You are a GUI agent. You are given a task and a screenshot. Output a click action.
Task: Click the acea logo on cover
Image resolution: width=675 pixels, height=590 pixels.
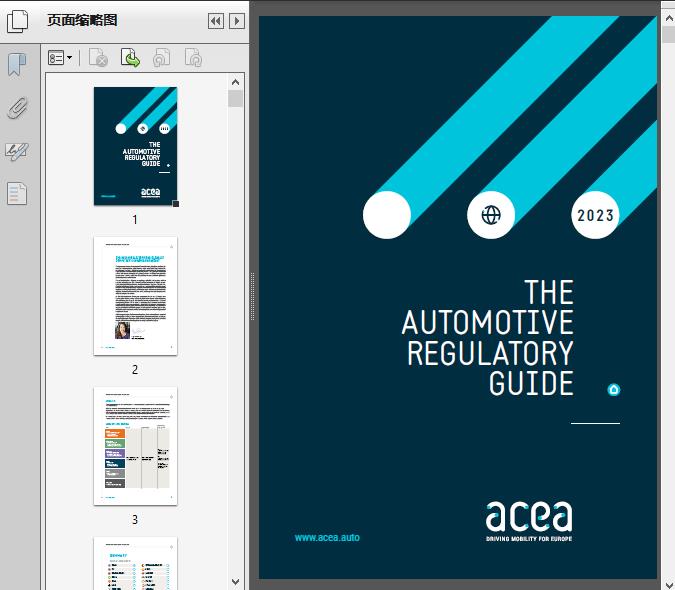click(529, 521)
